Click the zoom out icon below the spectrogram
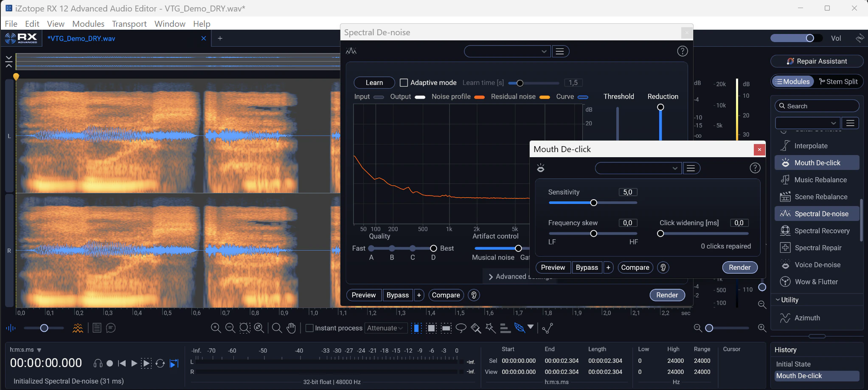Image resolution: width=868 pixels, height=390 pixels. [x=230, y=328]
